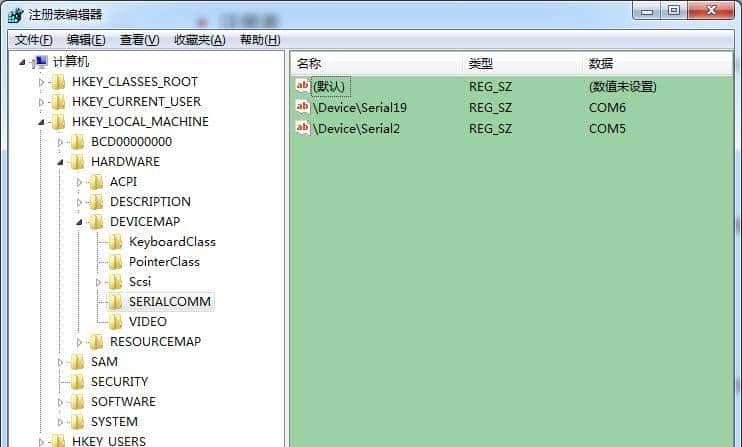Viewport: 742px width, 447px height.
Task: Click the (默认) string value icon
Action: (x=303, y=86)
